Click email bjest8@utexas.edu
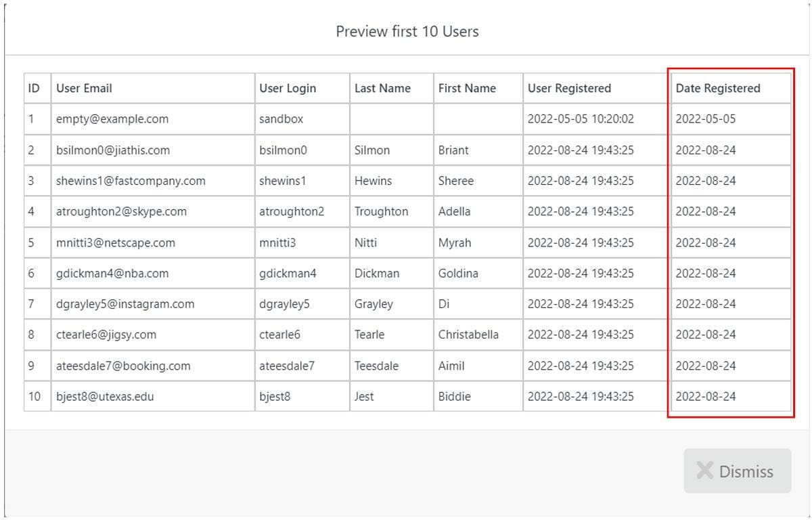Screen dimensions: 812x520 coord(105,396)
